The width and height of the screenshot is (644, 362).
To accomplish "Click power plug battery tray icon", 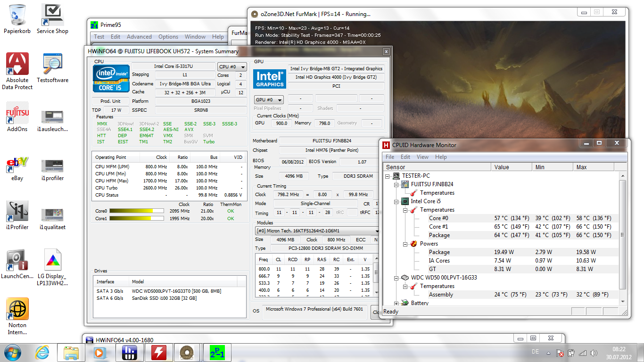I will click(571, 353).
